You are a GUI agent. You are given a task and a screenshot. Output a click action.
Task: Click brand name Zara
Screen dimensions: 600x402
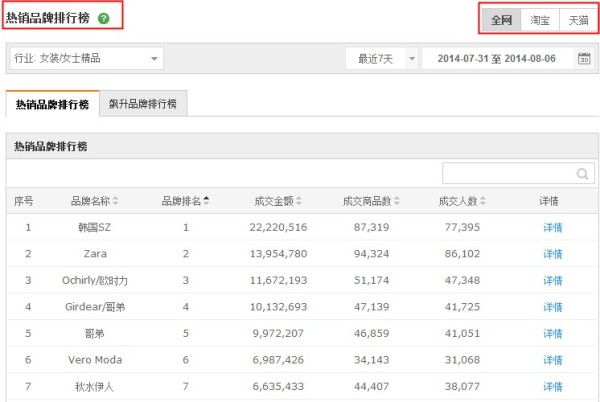tap(95, 254)
